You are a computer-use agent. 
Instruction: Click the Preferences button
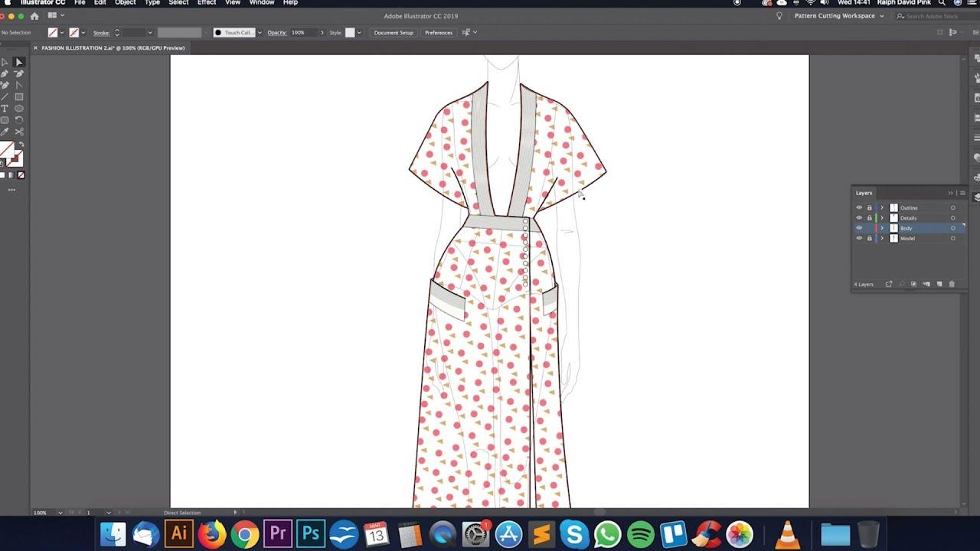pos(438,32)
